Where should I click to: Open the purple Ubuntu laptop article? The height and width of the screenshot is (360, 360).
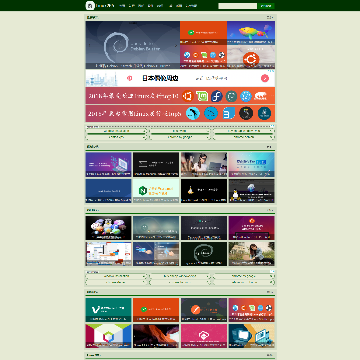tap(251, 228)
